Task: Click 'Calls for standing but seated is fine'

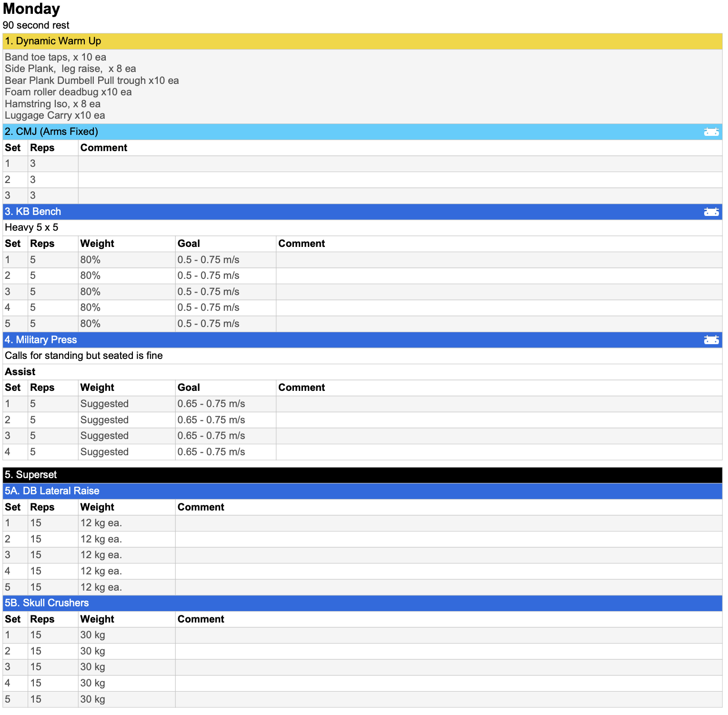Action: pos(84,356)
